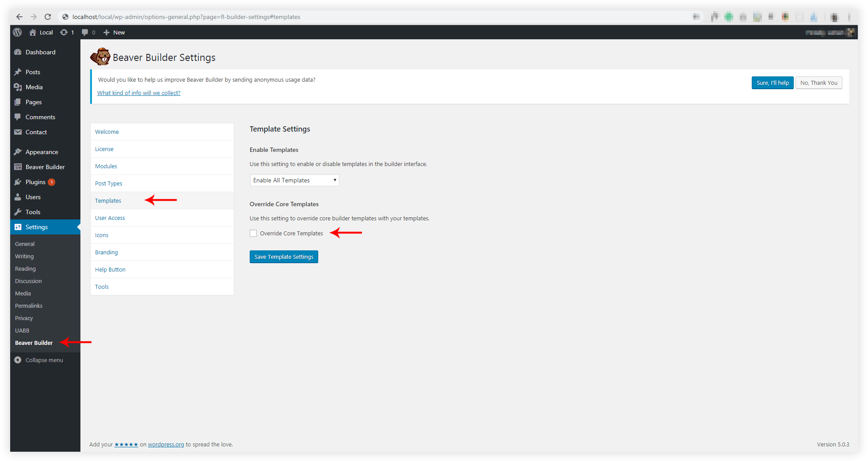
Task: Open the updates icon in the top bar
Action: pos(64,32)
